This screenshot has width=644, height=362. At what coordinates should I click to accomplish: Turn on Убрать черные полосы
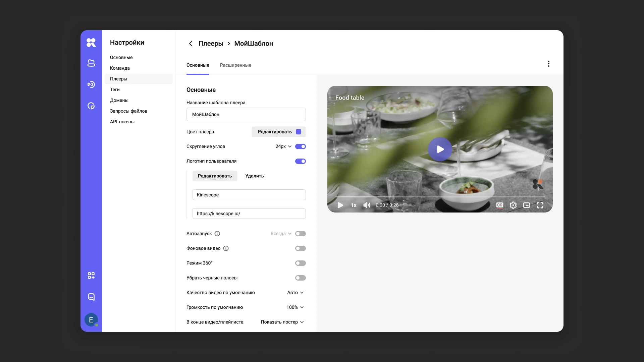(x=301, y=278)
